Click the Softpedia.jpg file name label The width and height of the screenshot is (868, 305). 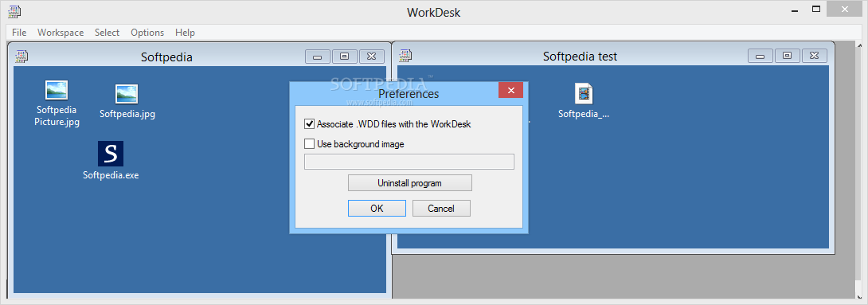tap(127, 114)
